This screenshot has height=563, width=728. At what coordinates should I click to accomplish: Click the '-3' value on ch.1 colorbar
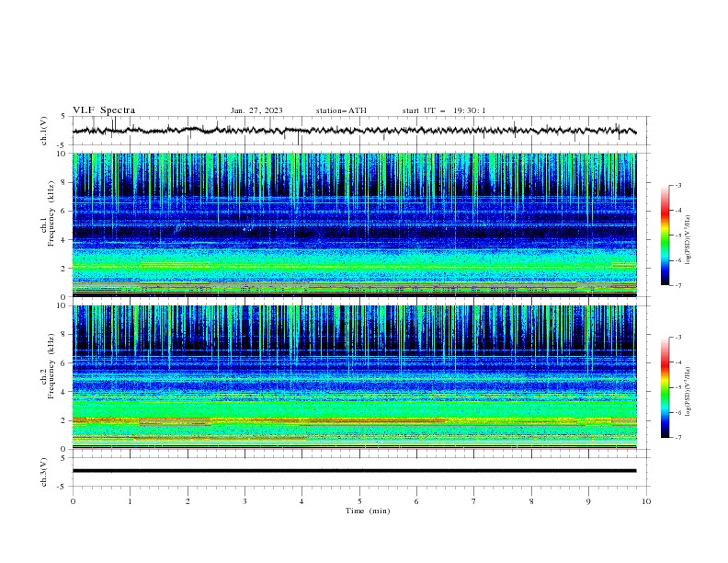pos(677,185)
